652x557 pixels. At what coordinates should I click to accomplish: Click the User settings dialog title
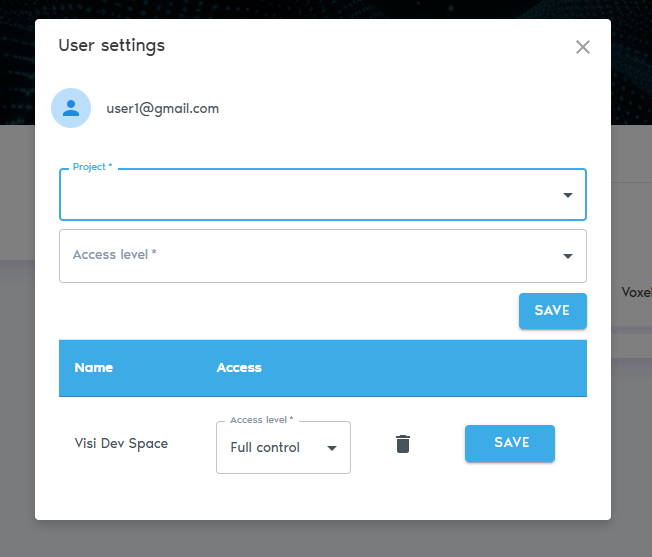pos(112,45)
